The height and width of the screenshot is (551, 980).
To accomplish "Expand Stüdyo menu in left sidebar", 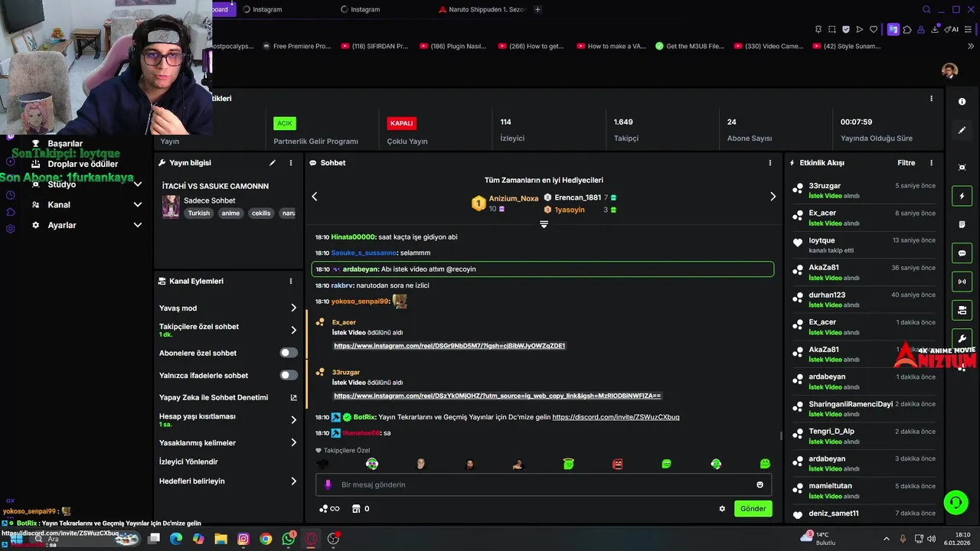I will (x=138, y=184).
